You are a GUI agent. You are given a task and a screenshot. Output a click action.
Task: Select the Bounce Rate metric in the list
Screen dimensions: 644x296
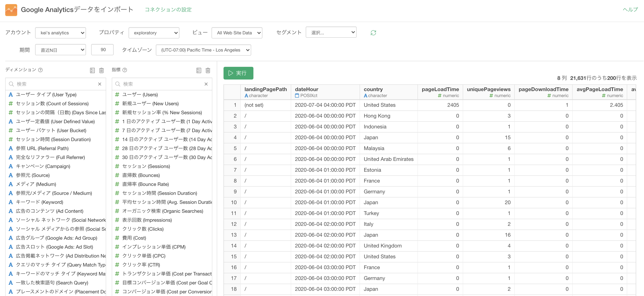146,184
